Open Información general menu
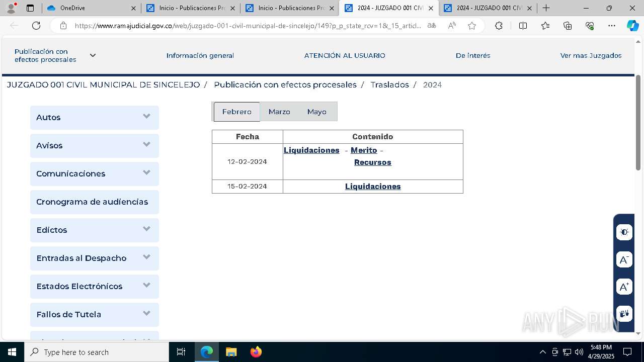The height and width of the screenshot is (362, 644). 200,55
